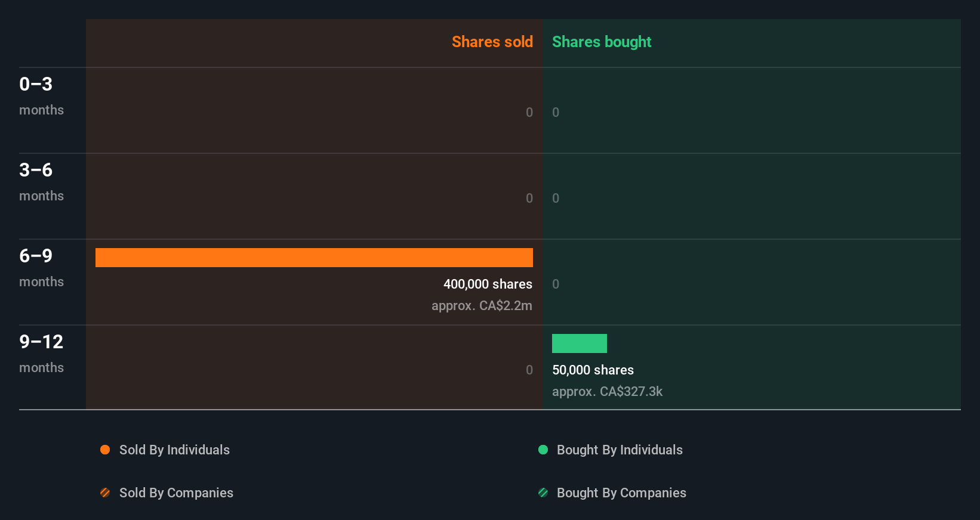This screenshot has width=980, height=520.
Task: Click the bought 0 value in 3–6 months row
Action: pyautogui.click(x=556, y=198)
